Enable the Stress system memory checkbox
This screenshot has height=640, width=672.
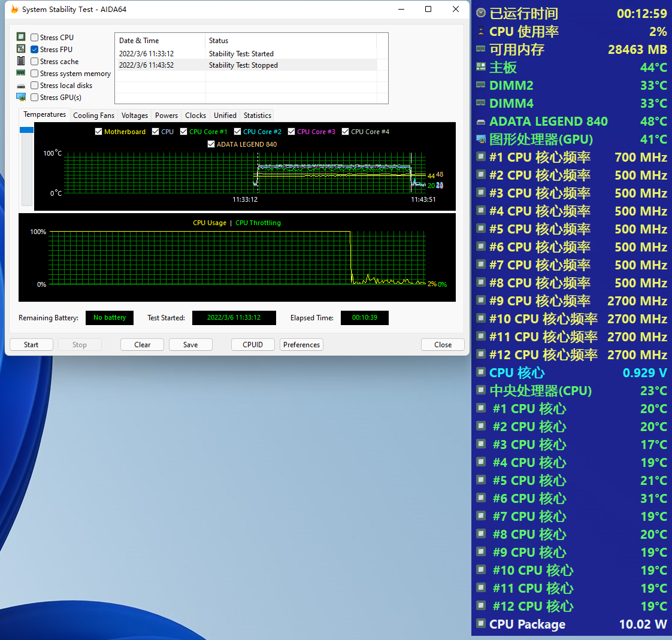click(35, 73)
